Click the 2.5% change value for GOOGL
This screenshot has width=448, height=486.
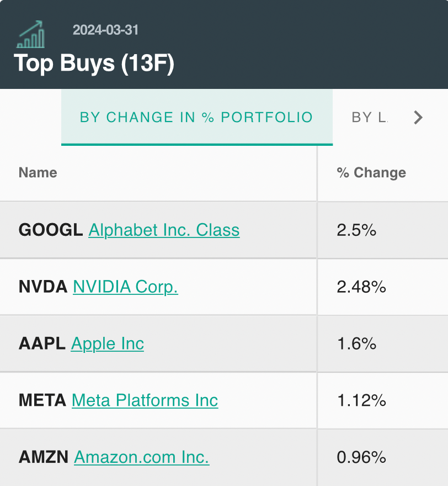[356, 230]
